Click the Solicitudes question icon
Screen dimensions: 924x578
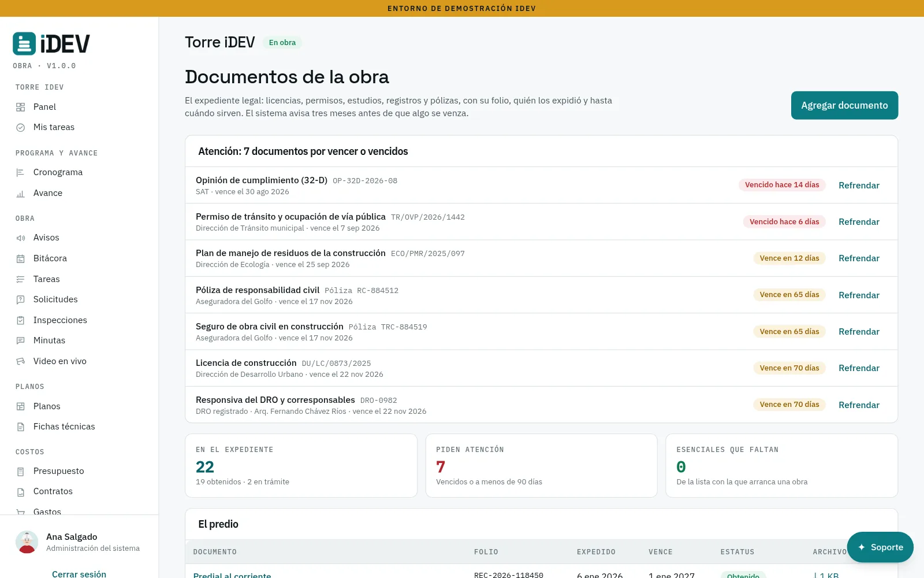21,299
